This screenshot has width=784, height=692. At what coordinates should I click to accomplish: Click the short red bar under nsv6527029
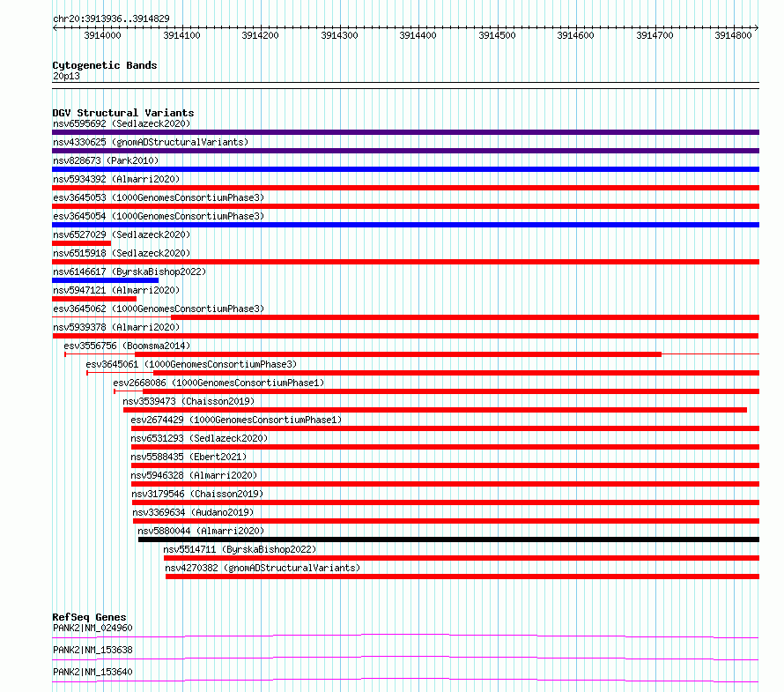point(82,243)
